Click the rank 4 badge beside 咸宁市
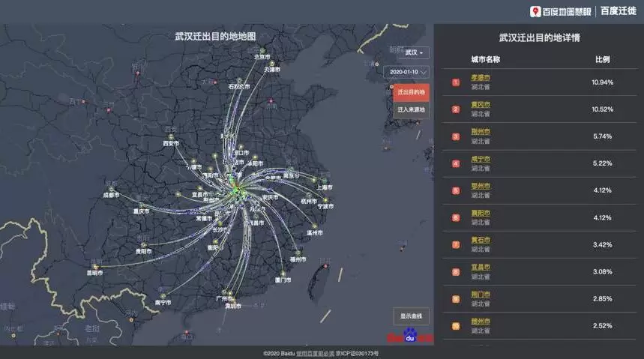Screen dimensions: 644x359 tap(455, 163)
